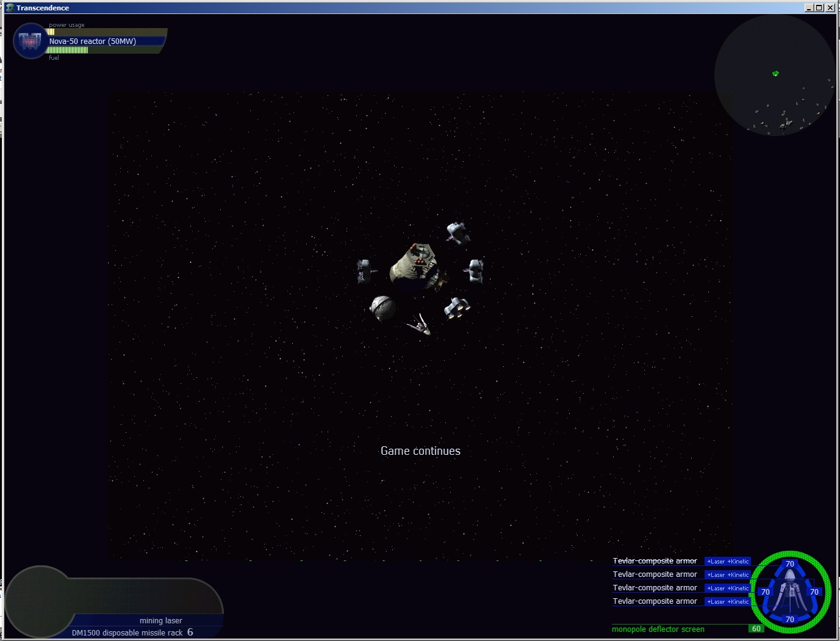
Task: Click the Nova-50 reactor (50MW) label
Action: tap(93, 42)
